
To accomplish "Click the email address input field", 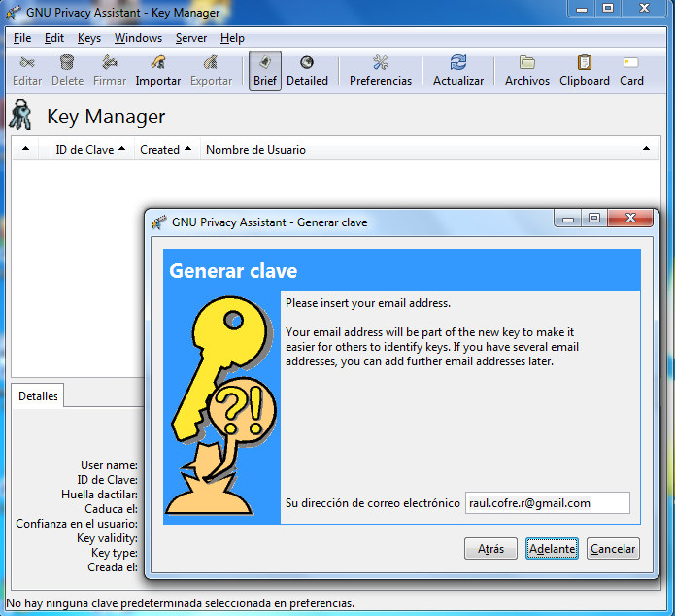I will 548,502.
